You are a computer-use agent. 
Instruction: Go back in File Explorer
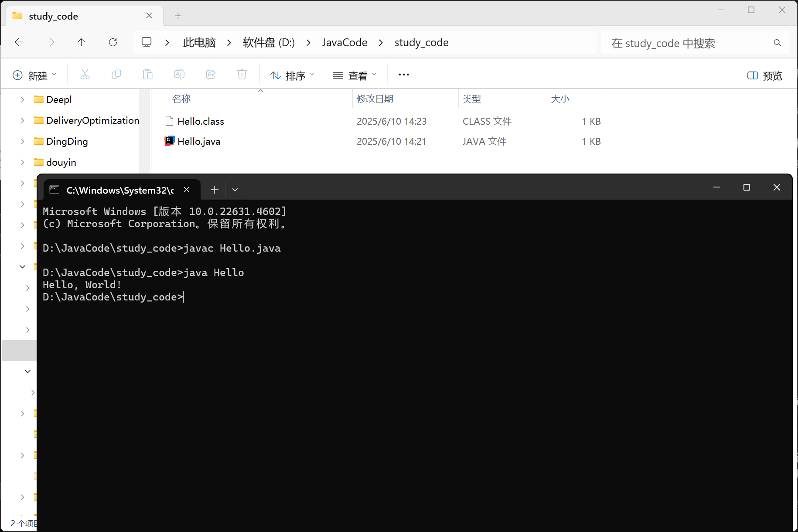click(x=19, y=42)
